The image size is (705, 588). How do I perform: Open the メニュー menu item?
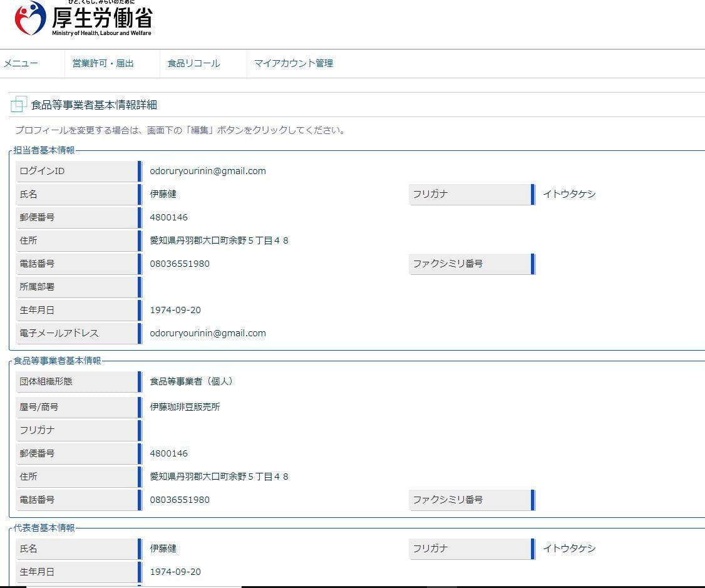21,63
